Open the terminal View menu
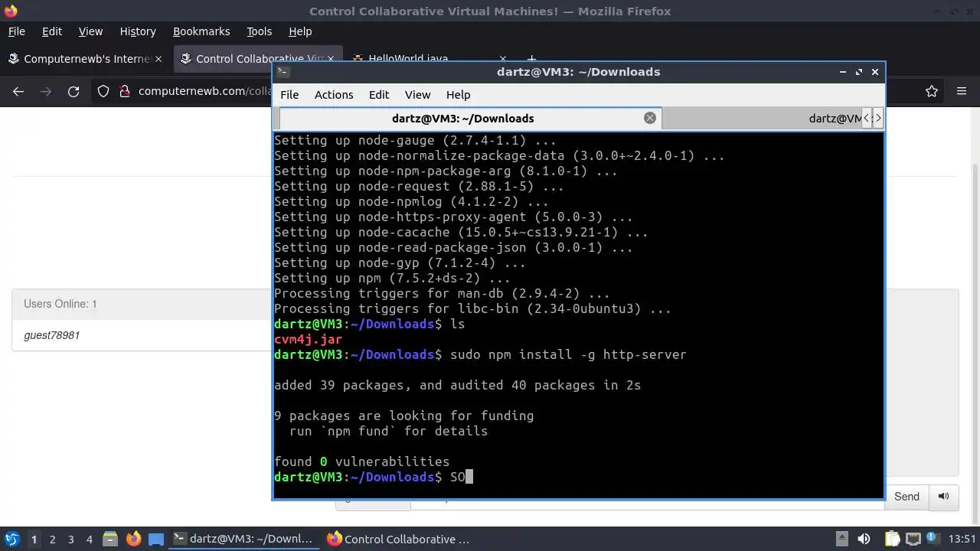Screen dimensions: 980x551 (x=417, y=95)
